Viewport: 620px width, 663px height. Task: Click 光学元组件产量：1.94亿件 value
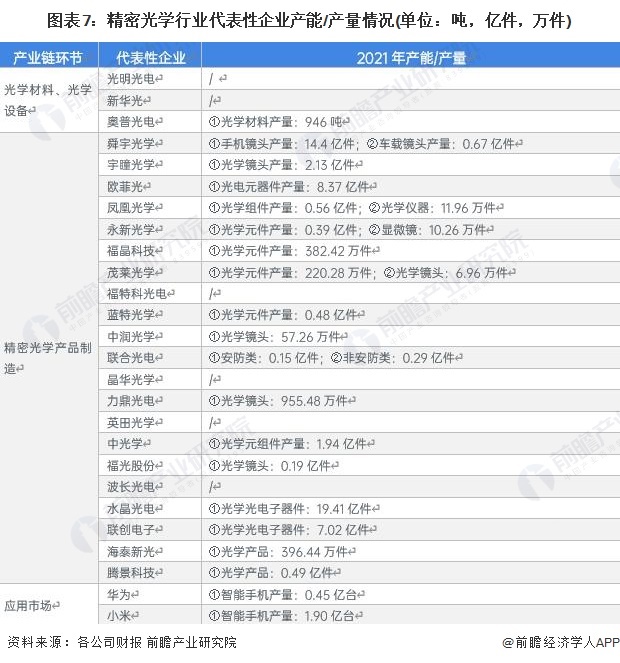(x=291, y=444)
